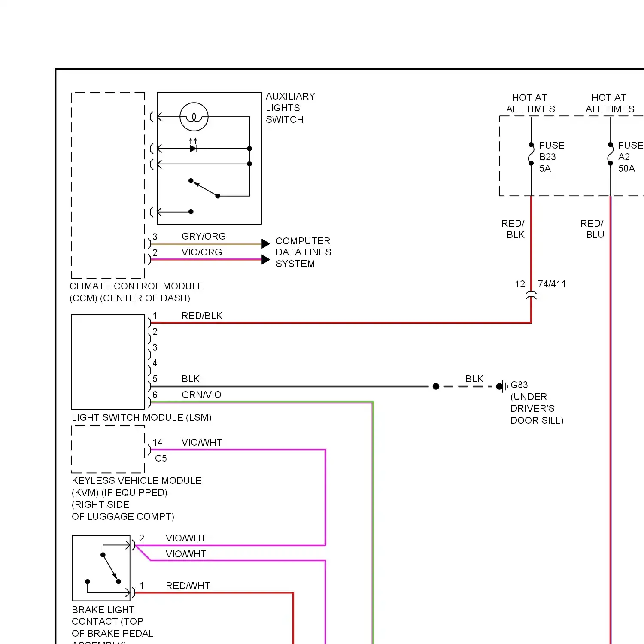Click pin 6 number on the LSM
The width and height of the screenshot is (644, 644).
click(x=155, y=395)
